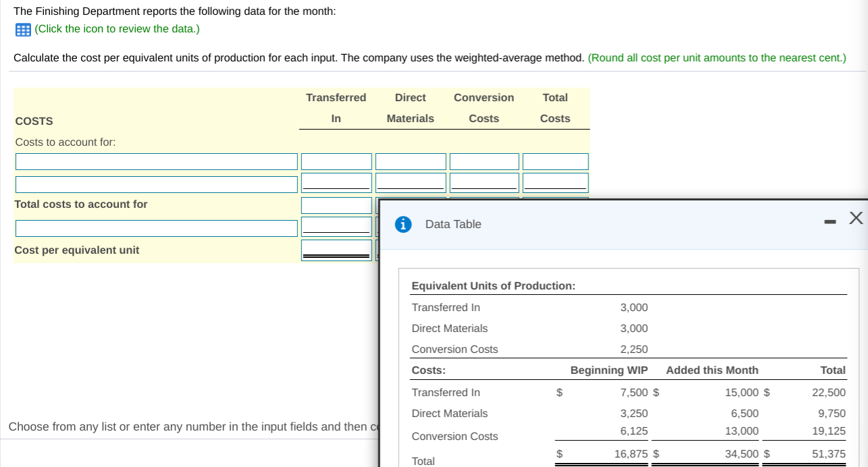Click the Transferred In input on the first cost row
This screenshot has height=467, width=868.
point(336,161)
